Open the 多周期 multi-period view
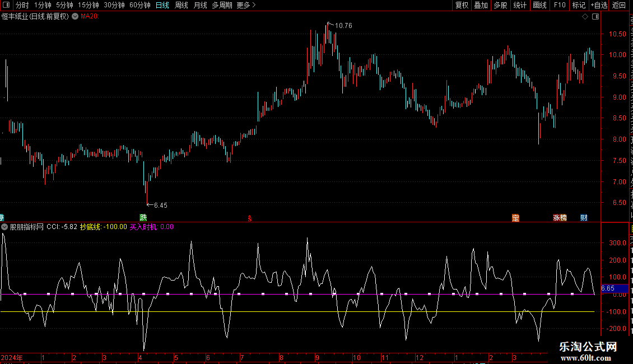This screenshot has width=633, height=364. [222, 5]
